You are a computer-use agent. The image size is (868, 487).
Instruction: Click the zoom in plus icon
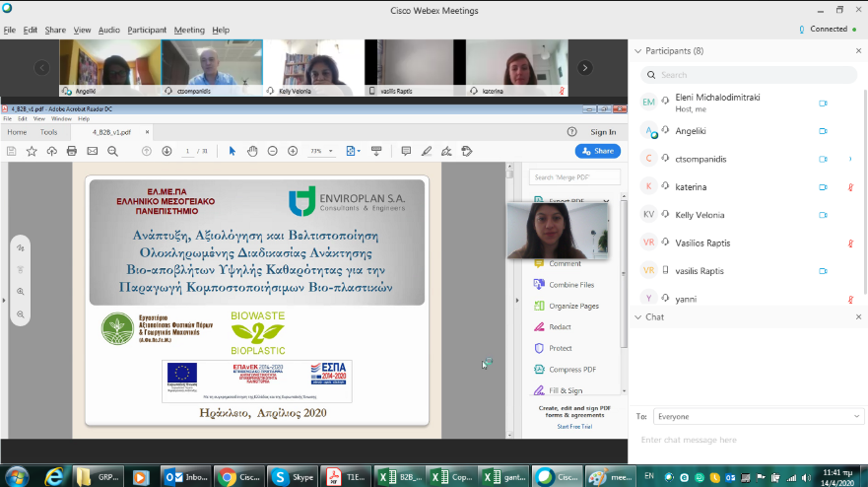293,151
